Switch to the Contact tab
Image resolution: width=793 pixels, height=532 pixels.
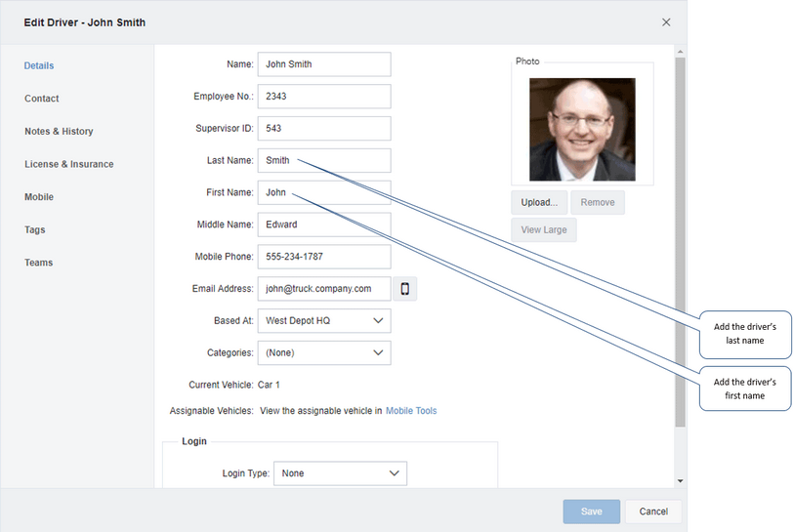(42, 99)
